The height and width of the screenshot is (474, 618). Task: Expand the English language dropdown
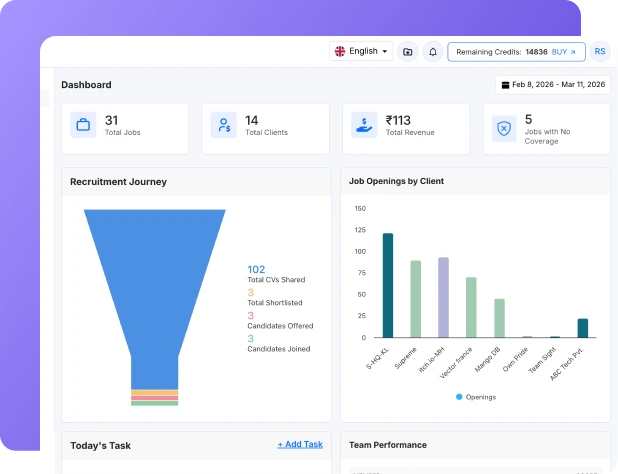[361, 51]
